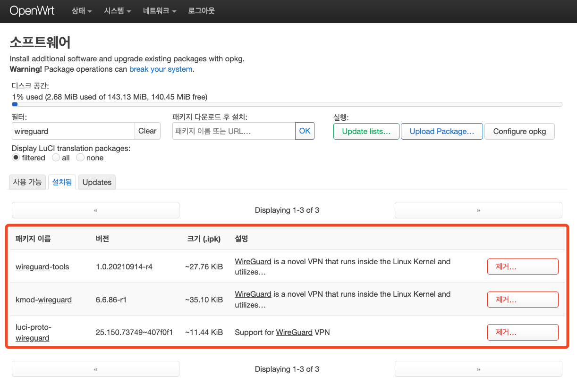The width and height of the screenshot is (577, 392).
Task: Remove the kmod-wireguard package
Action: pyautogui.click(x=523, y=300)
